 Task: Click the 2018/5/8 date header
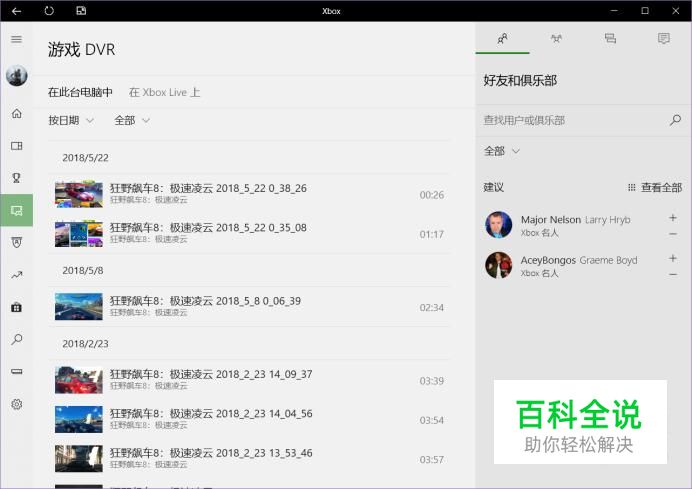click(x=83, y=271)
